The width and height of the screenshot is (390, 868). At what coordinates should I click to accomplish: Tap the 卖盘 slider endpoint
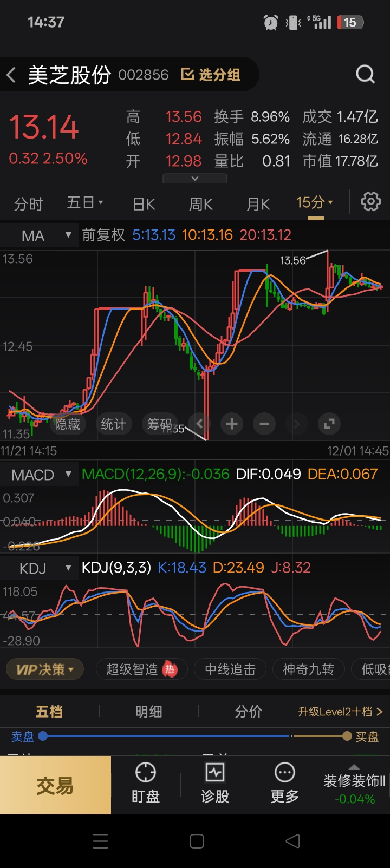(x=43, y=736)
